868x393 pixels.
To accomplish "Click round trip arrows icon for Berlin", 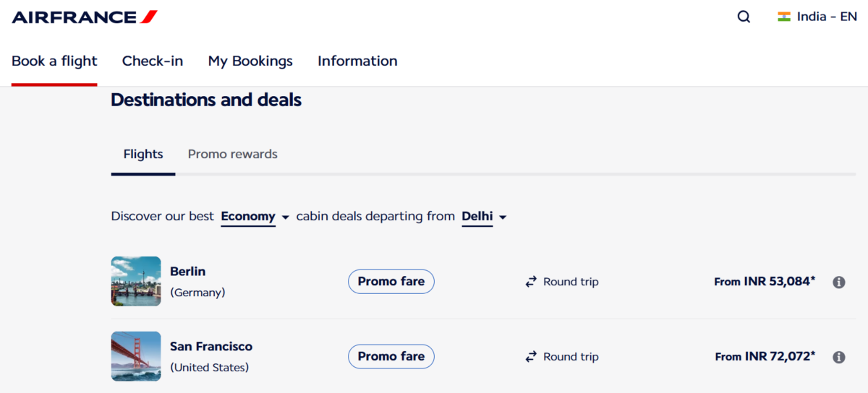I will click(532, 282).
